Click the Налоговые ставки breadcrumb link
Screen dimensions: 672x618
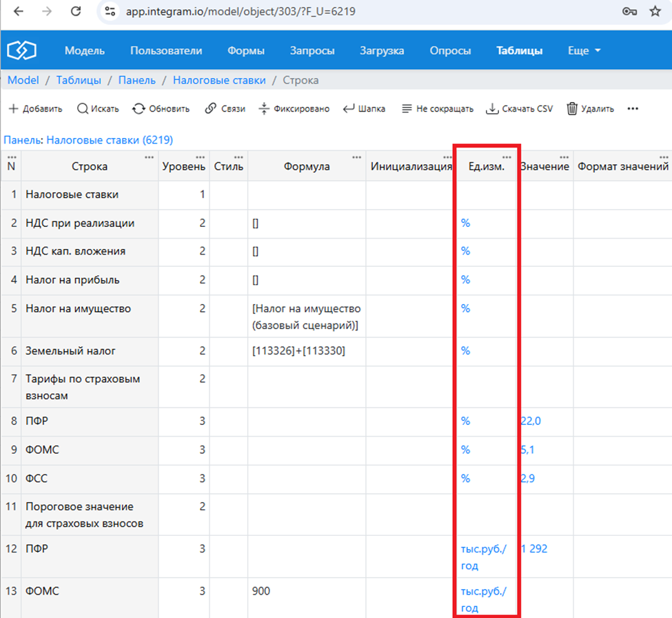219,80
